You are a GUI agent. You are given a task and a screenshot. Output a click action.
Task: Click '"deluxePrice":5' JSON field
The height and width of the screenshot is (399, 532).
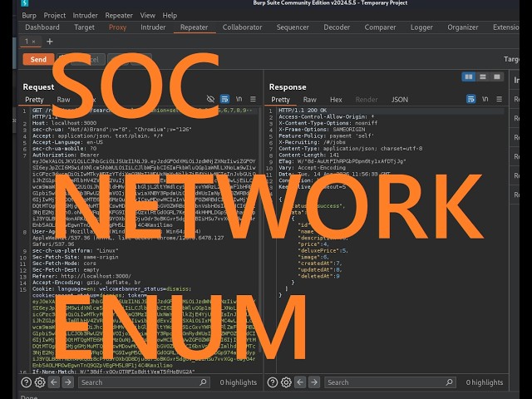[323, 251]
